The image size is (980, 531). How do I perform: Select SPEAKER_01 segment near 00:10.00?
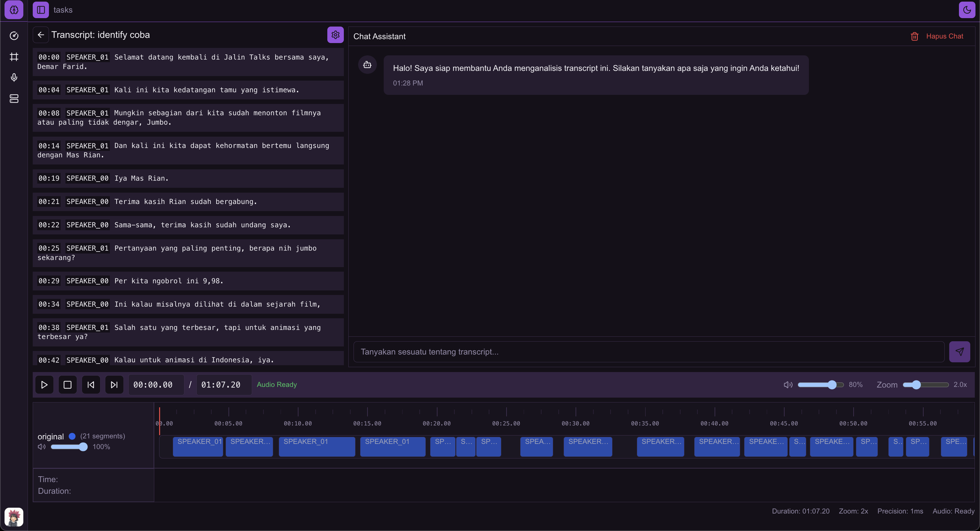pyautogui.click(x=317, y=446)
